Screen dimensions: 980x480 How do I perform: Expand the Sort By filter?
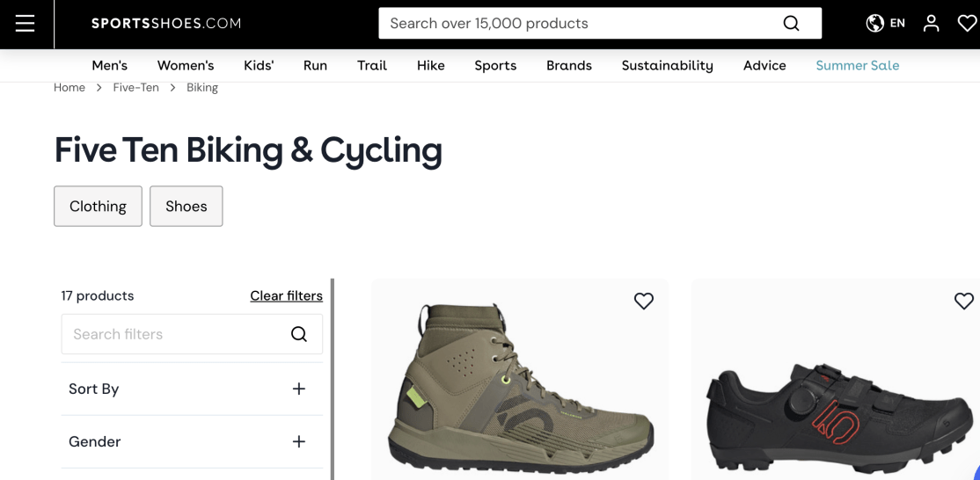pos(298,389)
